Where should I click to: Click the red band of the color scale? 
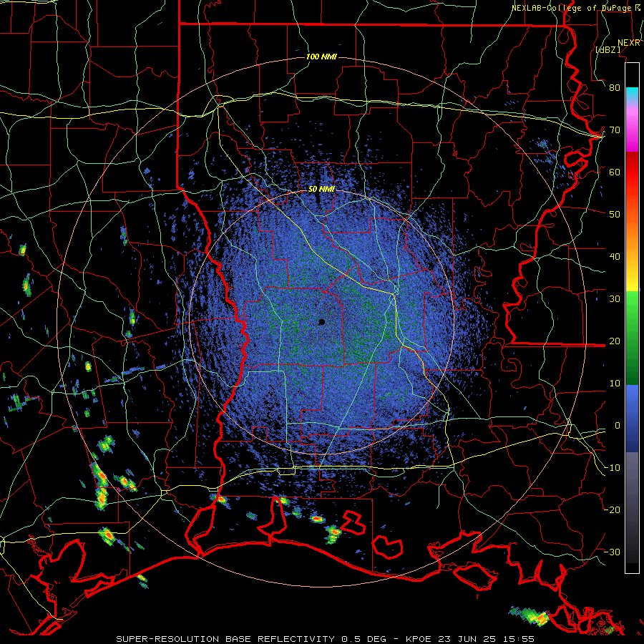point(632,172)
